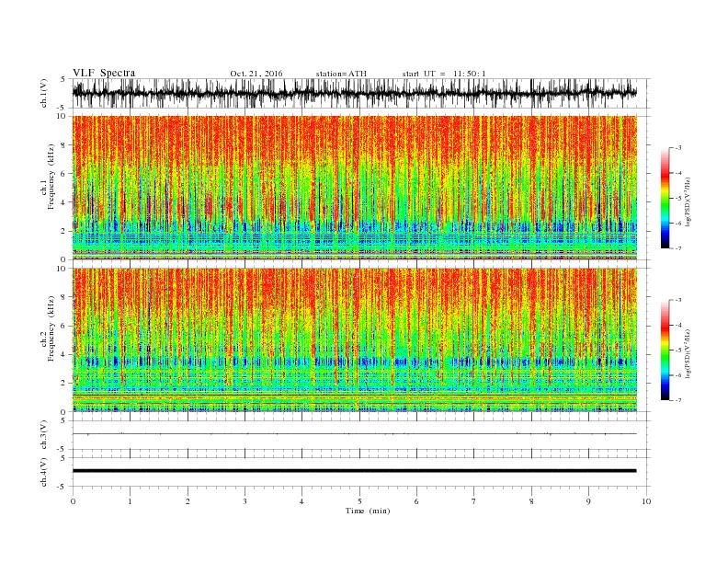Click the "4" tick label on Time axis

(302, 501)
